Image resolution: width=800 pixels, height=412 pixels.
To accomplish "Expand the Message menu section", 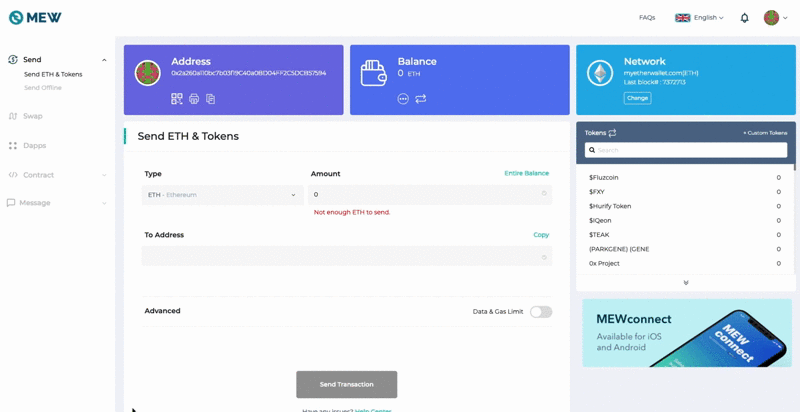I will [x=104, y=203].
